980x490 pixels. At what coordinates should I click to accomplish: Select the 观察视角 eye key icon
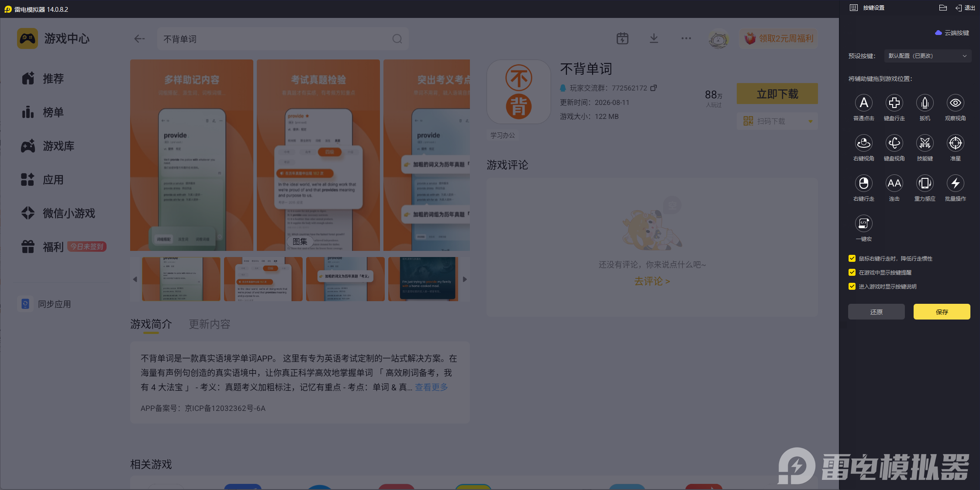[x=955, y=103]
